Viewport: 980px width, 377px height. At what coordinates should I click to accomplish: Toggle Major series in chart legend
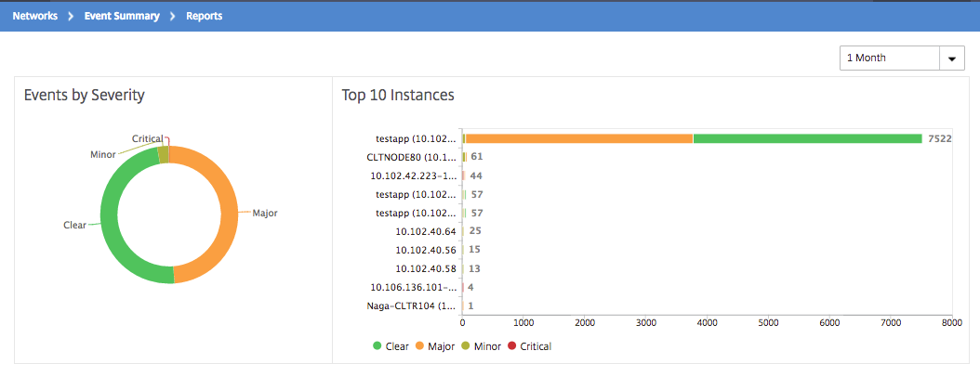pos(436,345)
